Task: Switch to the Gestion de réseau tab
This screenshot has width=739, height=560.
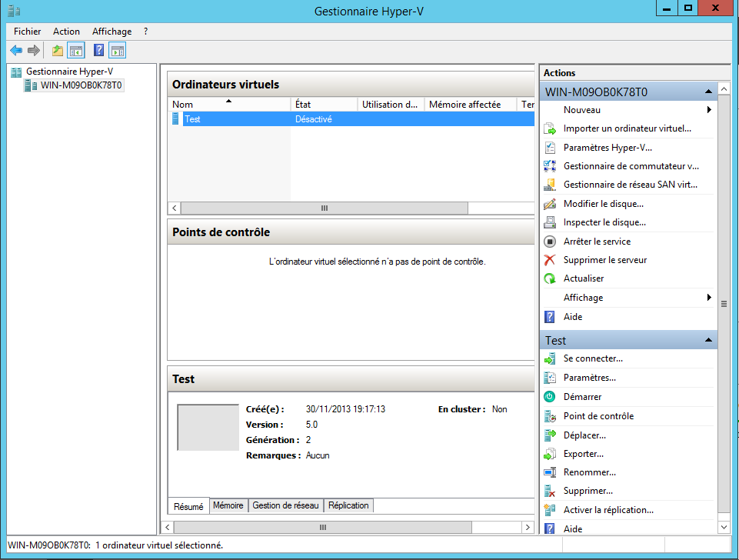Action: pos(285,505)
